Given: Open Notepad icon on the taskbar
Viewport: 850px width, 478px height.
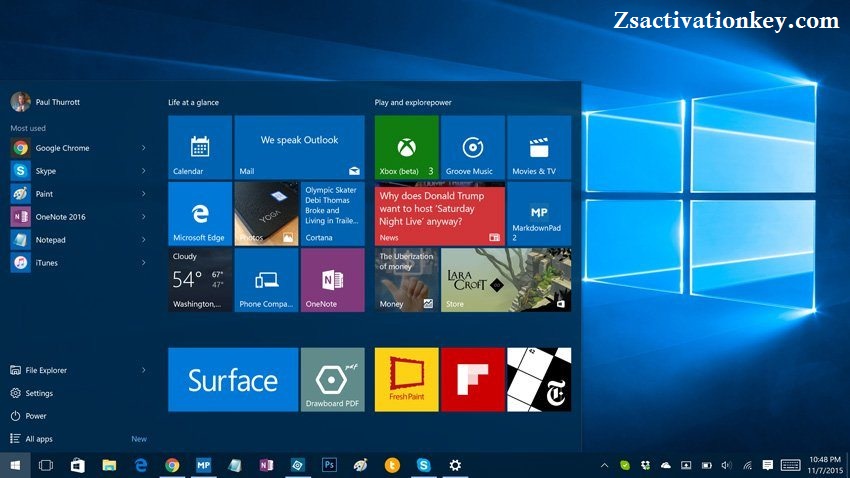Looking at the screenshot, I should tap(235, 465).
